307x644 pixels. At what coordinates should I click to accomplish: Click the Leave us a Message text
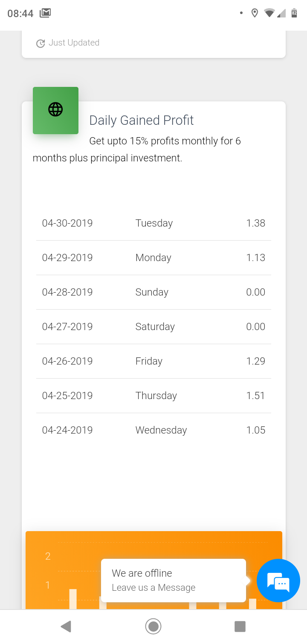click(153, 588)
